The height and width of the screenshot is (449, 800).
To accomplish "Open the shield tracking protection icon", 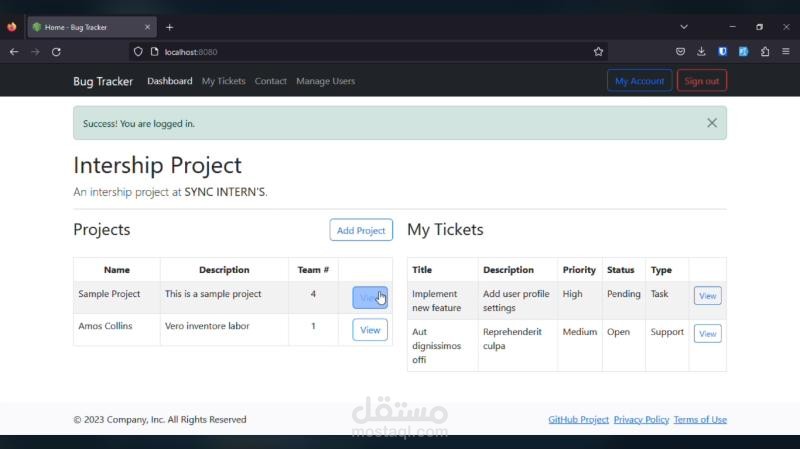I will 138,52.
